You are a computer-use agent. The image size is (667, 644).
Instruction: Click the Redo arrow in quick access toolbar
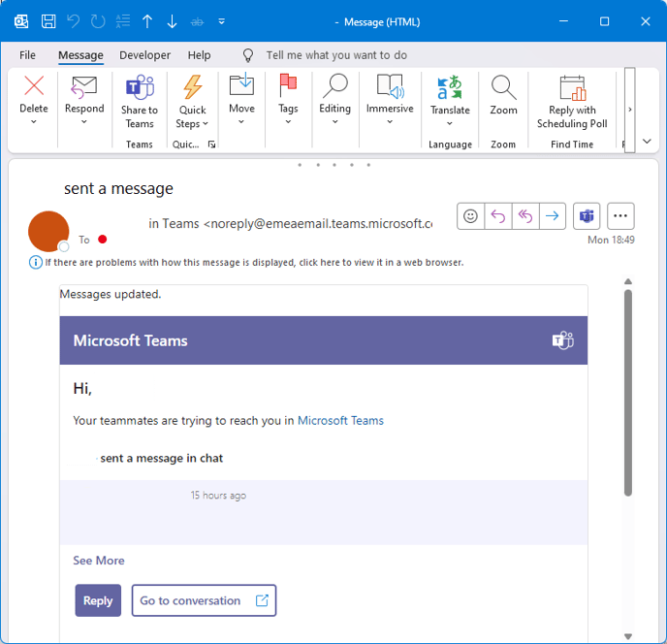98,21
